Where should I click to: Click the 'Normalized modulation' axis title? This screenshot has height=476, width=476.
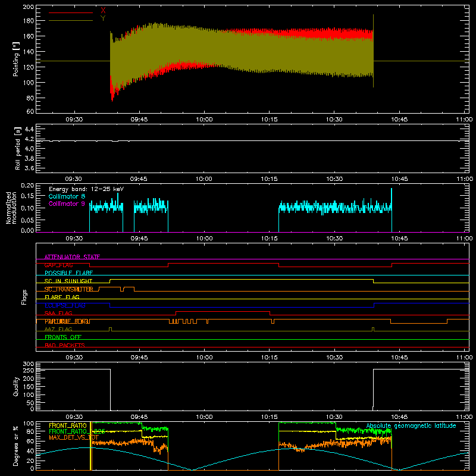coord(11,208)
